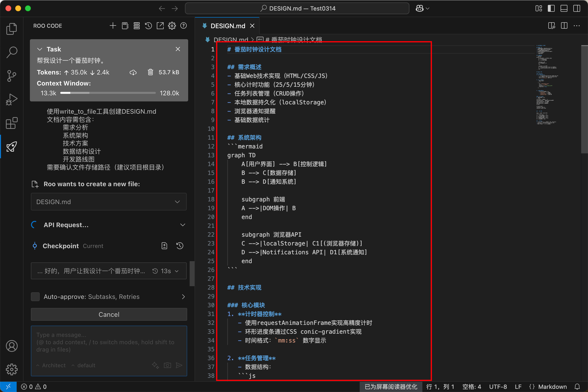This screenshot has height=392, width=588.
Task: Open Roo Code settings gear in panel header
Action: coord(172,26)
